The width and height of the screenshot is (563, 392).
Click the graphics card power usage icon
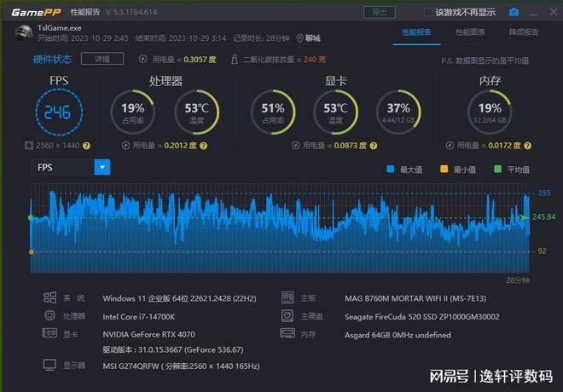pos(295,146)
